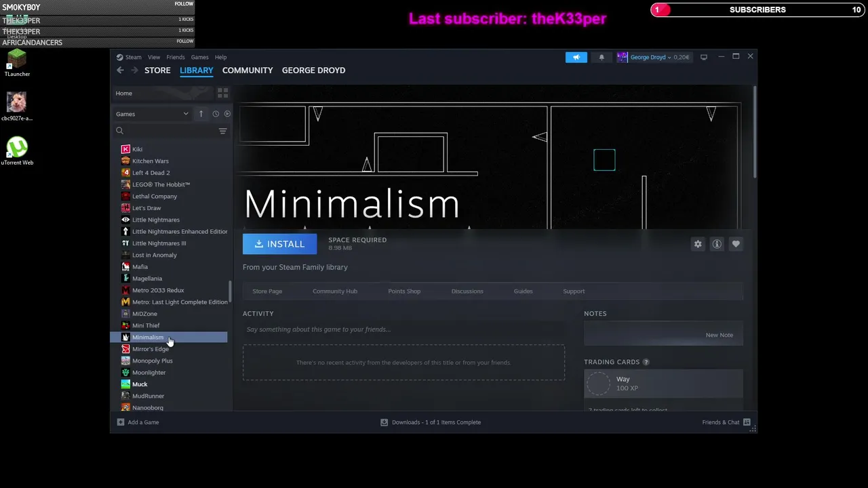868x488 pixels.
Task: Switch to library grid view icon
Action: [222, 93]
